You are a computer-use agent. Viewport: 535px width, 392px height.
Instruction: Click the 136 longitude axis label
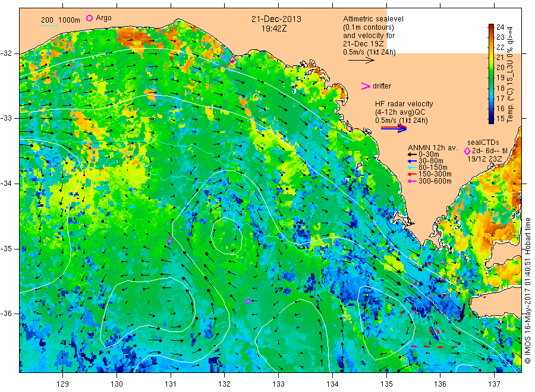pyautogui.click(x=440, y=384)
